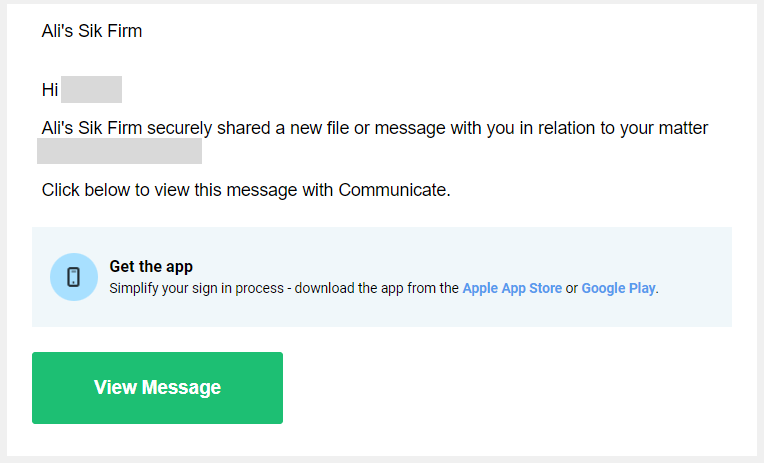Click the sentence starting Click below to view
The width and height of the screenshot is (764, 463).
[246, 190]
